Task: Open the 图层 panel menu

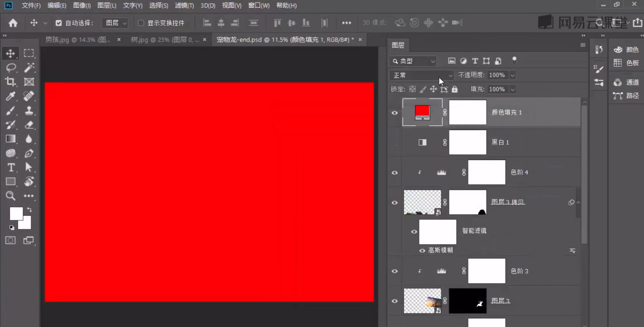Action: tap(582, 45)
